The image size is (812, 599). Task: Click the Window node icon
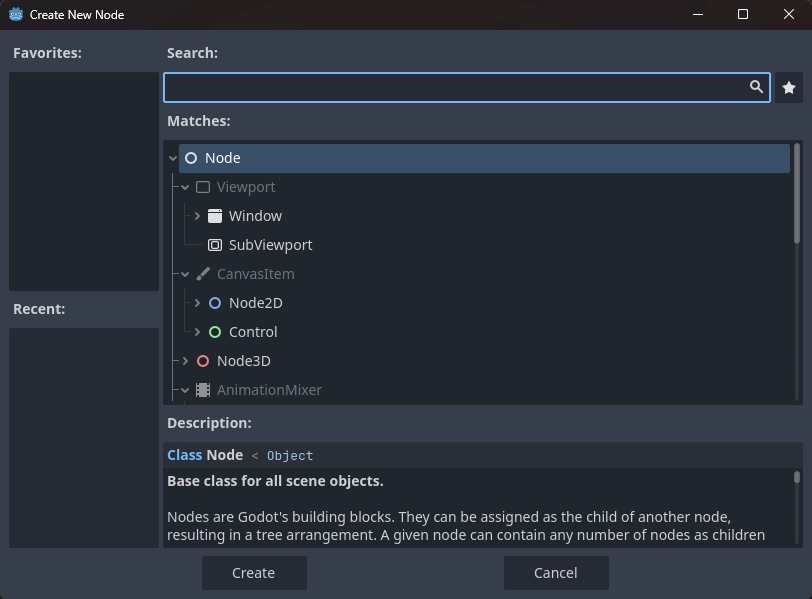click(215, 215)
